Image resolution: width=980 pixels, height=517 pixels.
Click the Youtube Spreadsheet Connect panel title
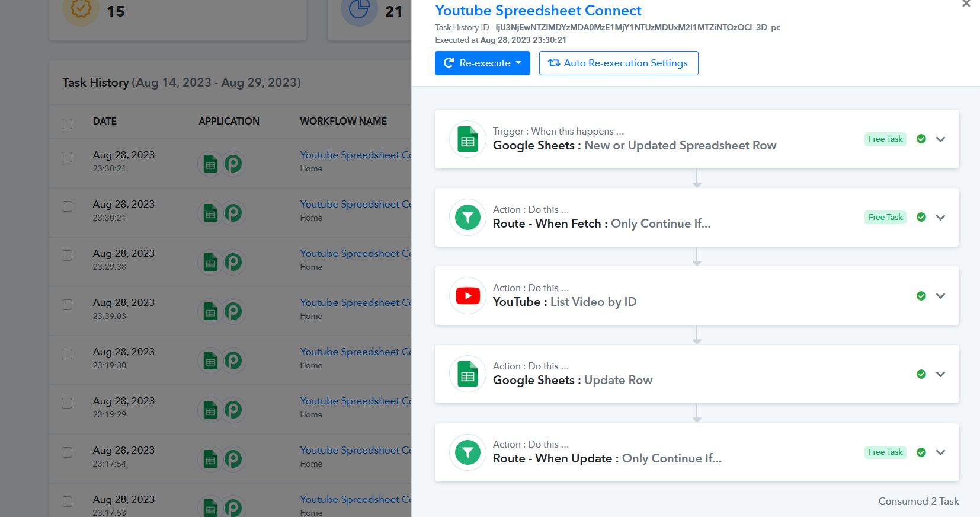tap(538, 10)
